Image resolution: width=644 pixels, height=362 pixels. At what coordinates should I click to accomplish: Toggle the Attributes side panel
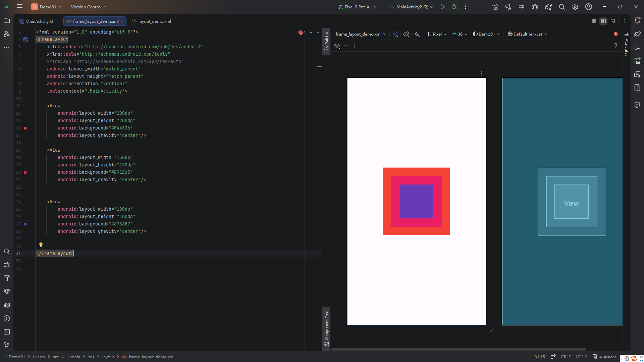click(626, 44)
